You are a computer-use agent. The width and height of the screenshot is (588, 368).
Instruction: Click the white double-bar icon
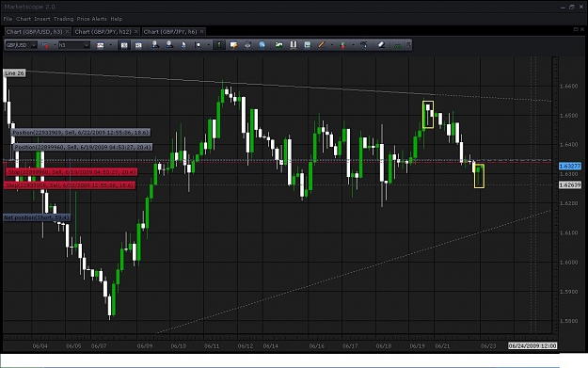[x=294, y=45]
